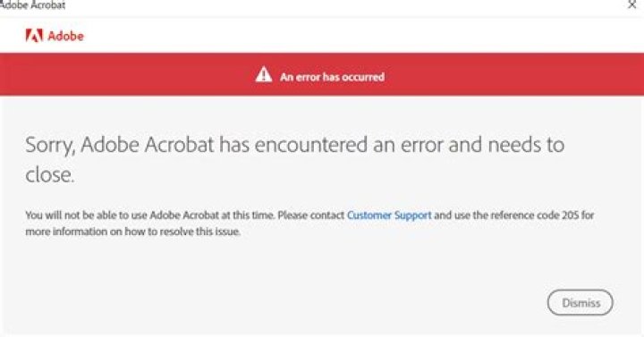
Task: Click the 'Please contact' text before the link
Action: tap(311, 215)
